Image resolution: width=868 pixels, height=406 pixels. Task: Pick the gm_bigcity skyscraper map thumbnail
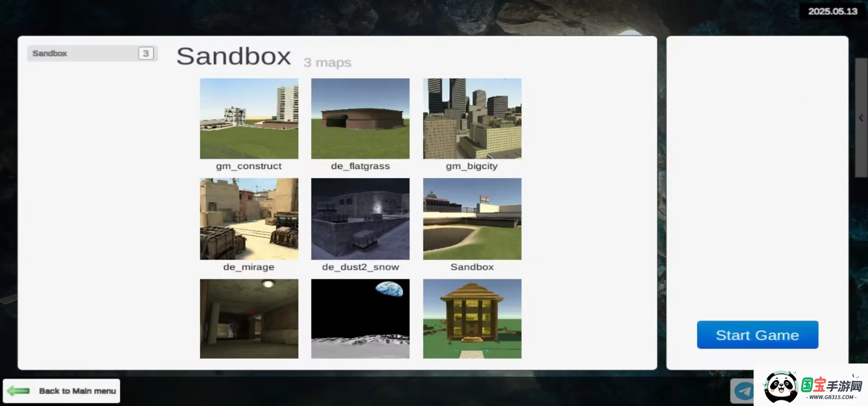(x=472, y=118)
